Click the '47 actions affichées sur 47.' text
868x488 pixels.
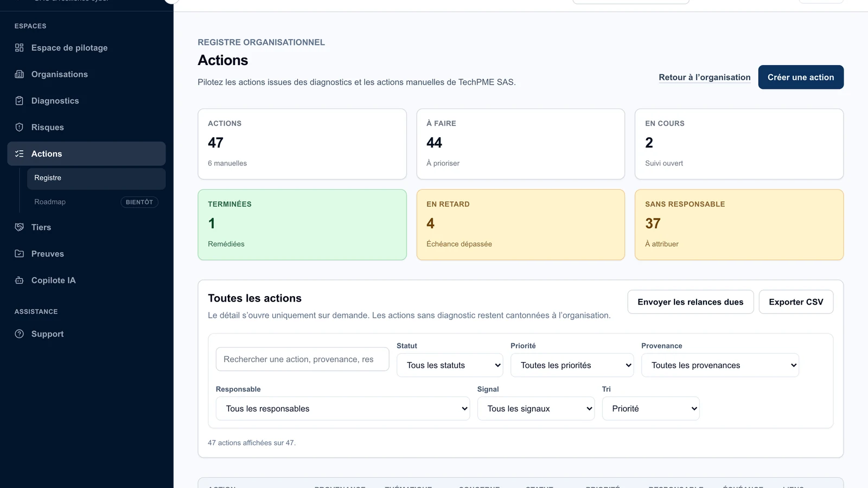252,443
